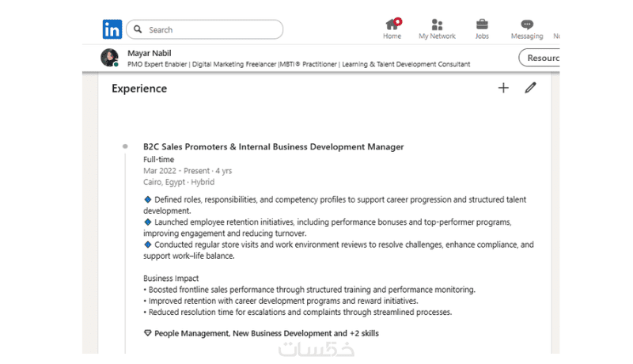Click the magnifying glass search icon

pyautogui.click(x=138, y=30)
